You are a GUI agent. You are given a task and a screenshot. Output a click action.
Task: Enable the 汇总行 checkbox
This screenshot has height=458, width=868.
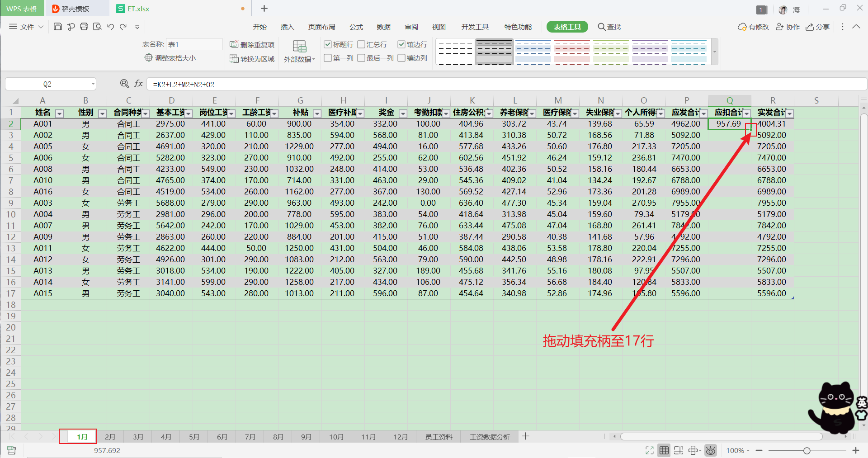tap(361, 44)
